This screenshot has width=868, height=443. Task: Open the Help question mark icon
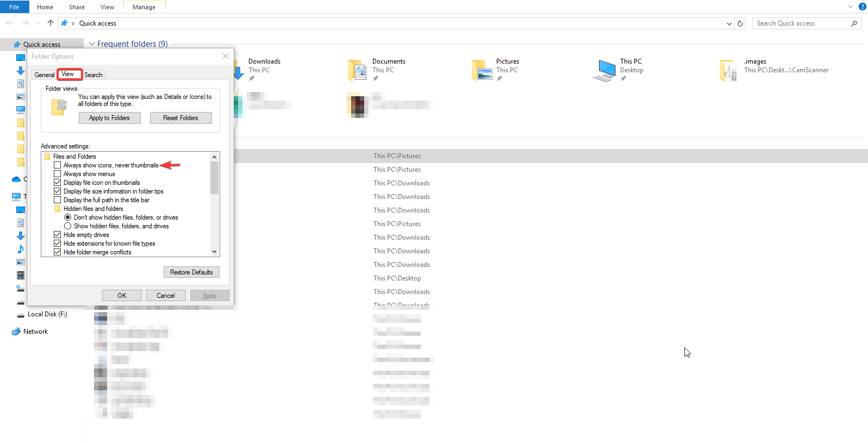pos(862,7)
